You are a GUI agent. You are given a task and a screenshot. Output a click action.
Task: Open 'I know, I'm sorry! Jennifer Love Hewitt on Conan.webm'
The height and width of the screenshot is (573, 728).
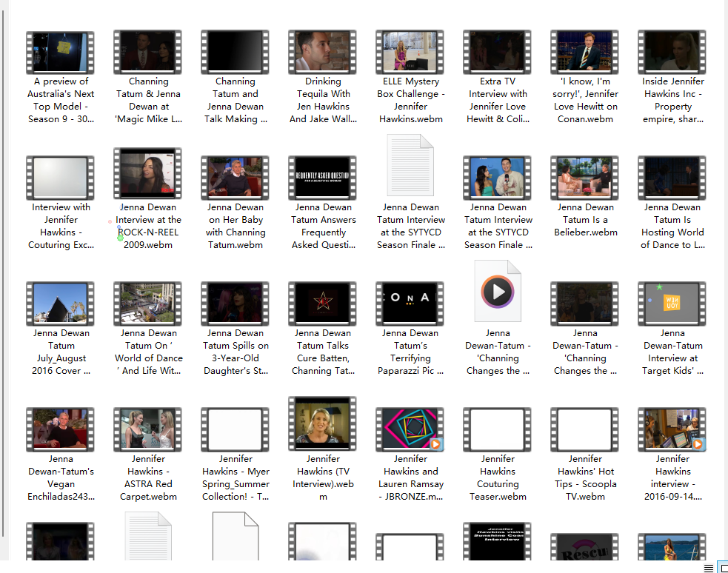click(584, 51)
